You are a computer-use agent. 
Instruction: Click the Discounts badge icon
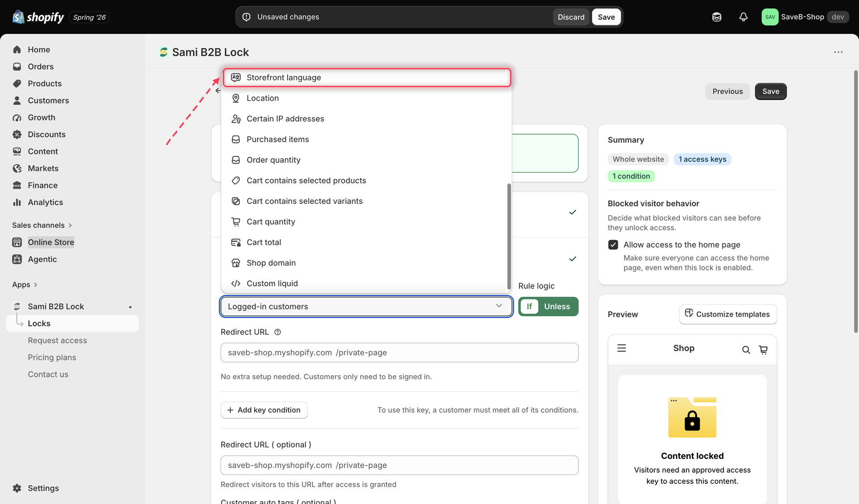point(17,135)
